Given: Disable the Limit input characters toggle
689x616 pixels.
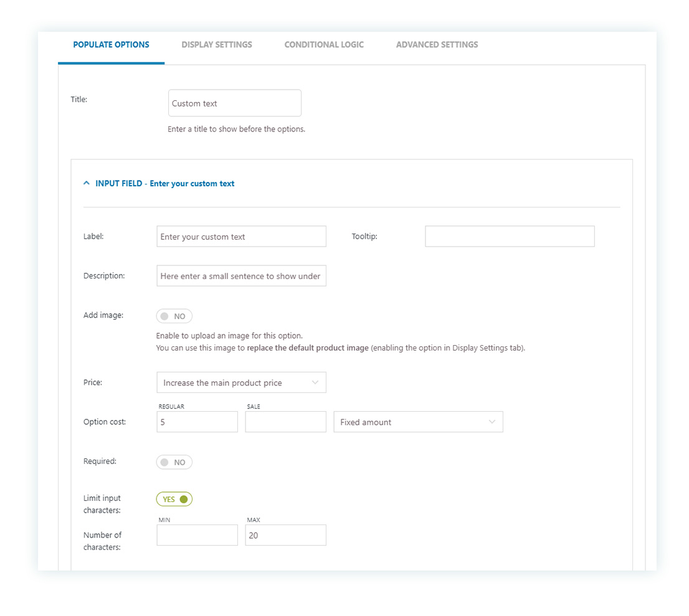Looking at the screenshot, I should pos(174,498).
